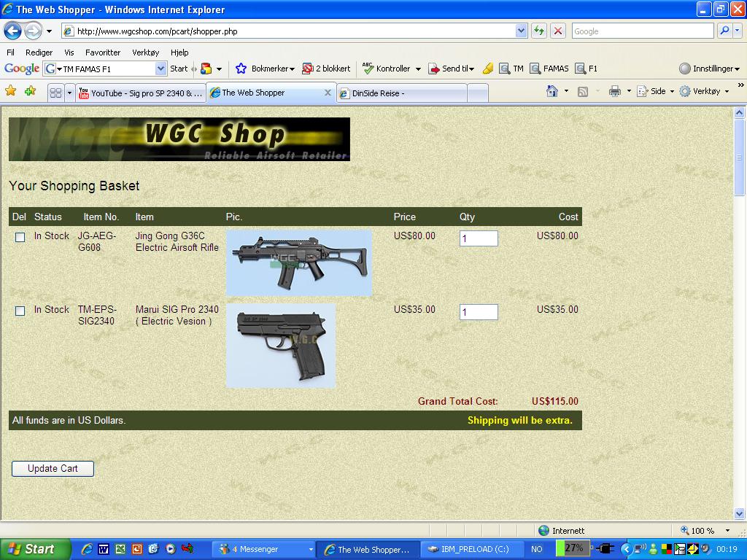Screen dimensions: 747x560
Task: Open the Hjelp menu
Action: [x=179, y=52]
